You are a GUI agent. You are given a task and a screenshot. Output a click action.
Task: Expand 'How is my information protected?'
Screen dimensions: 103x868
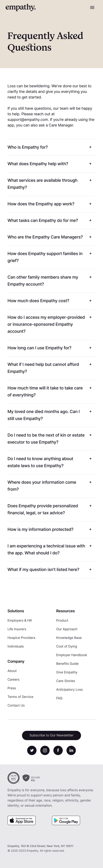51,529
